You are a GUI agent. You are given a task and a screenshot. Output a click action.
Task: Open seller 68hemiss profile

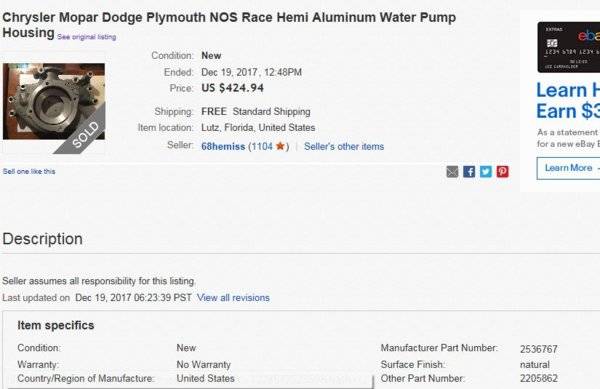[223, 146]
